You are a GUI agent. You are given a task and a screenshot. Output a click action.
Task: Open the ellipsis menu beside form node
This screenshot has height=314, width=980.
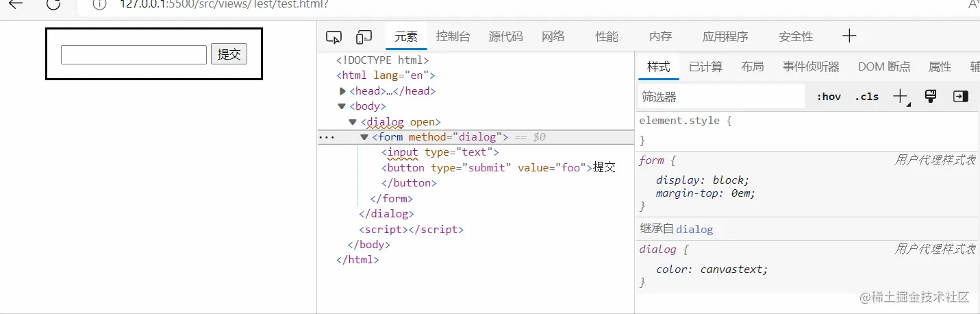(x=327, y=137)
